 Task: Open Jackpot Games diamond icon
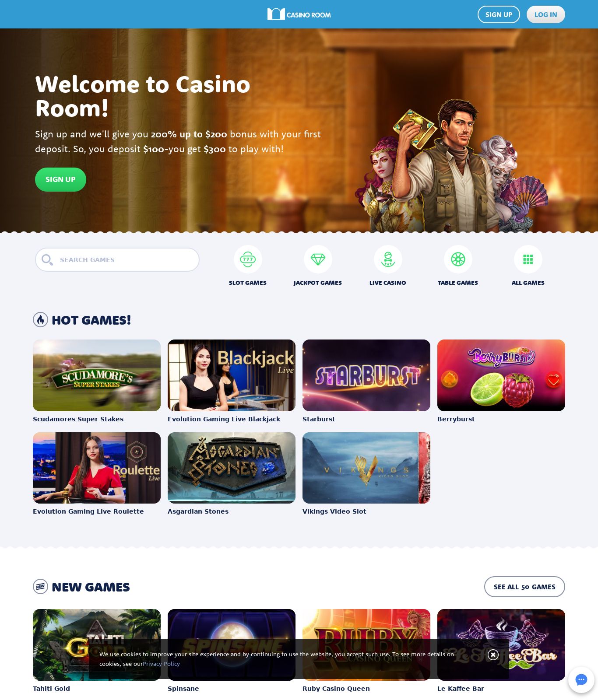point(318,259)
